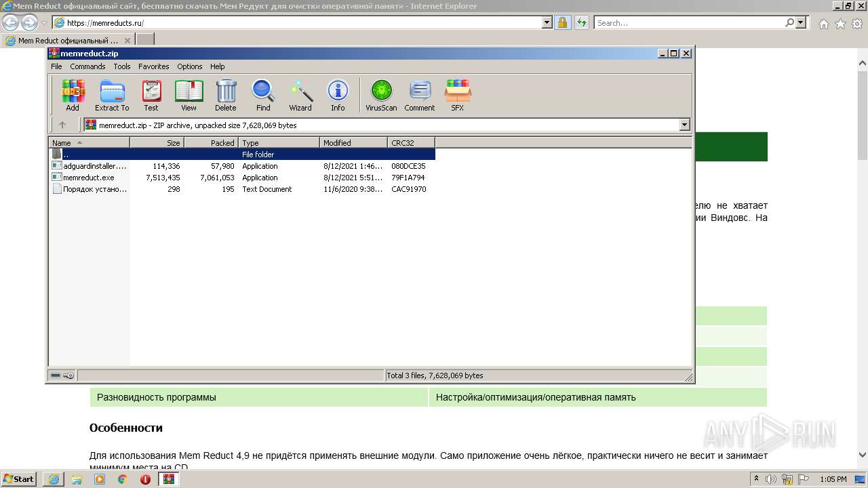The image size is (868, 488).
Task: Click the SFX toolbar icon
Action: click(x=458, y=95)
